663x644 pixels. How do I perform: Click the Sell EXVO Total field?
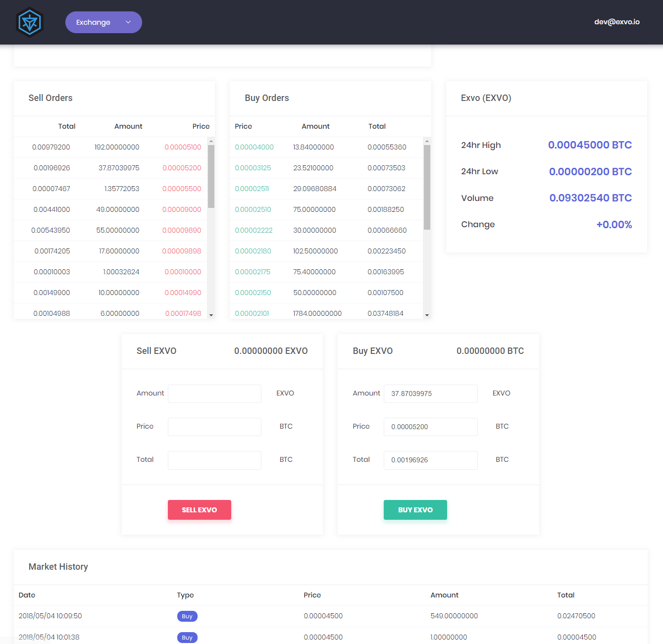pyautogui.click(x=214, y=460)
